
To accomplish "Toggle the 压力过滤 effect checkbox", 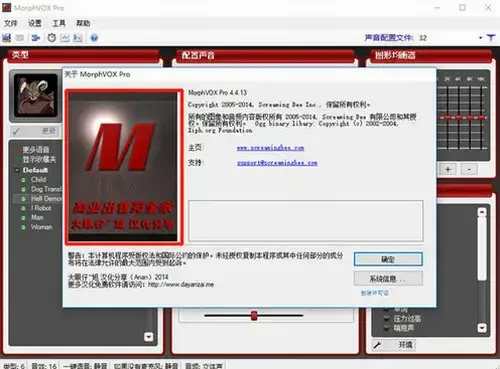I will point(387,319).
